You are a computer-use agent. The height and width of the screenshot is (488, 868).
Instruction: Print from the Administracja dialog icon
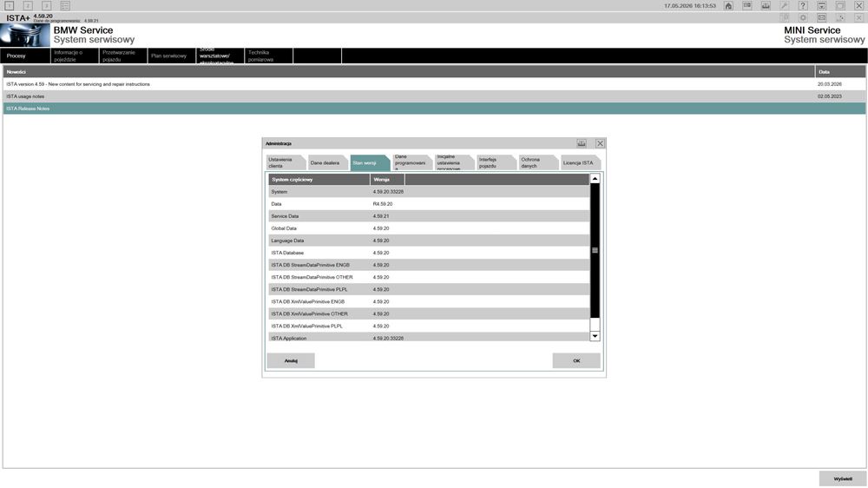(582, 143)
